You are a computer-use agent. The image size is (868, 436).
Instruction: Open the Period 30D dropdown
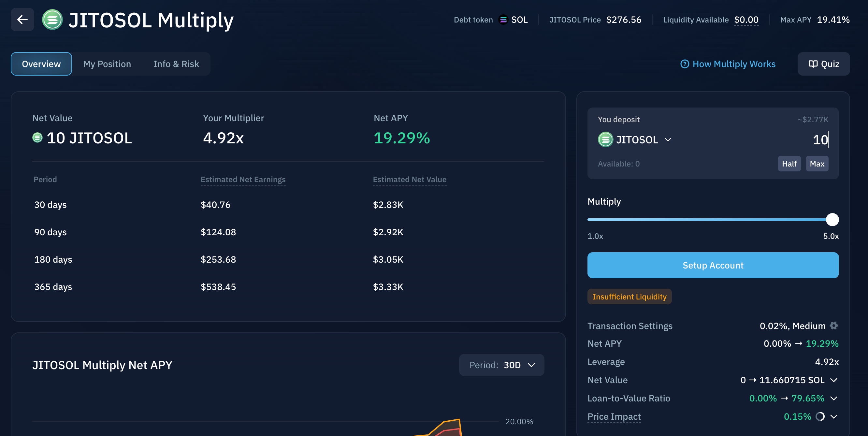coord(501,365)
